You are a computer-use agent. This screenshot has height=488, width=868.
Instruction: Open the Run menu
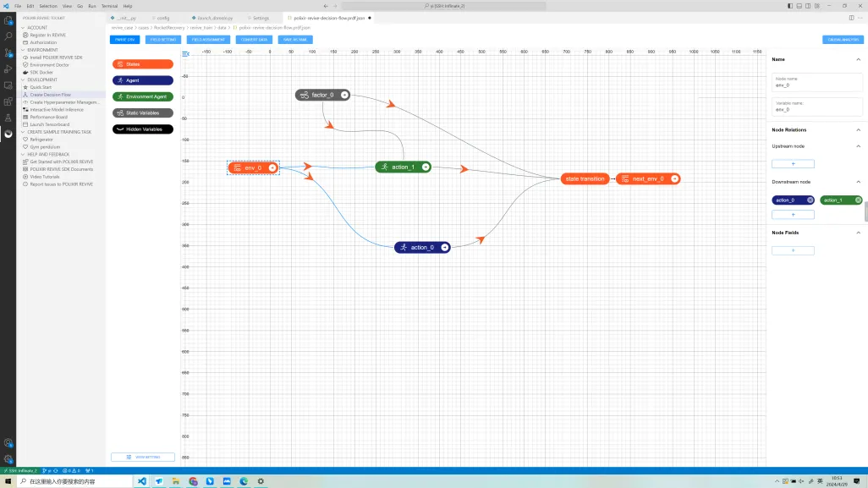(92, 6)
